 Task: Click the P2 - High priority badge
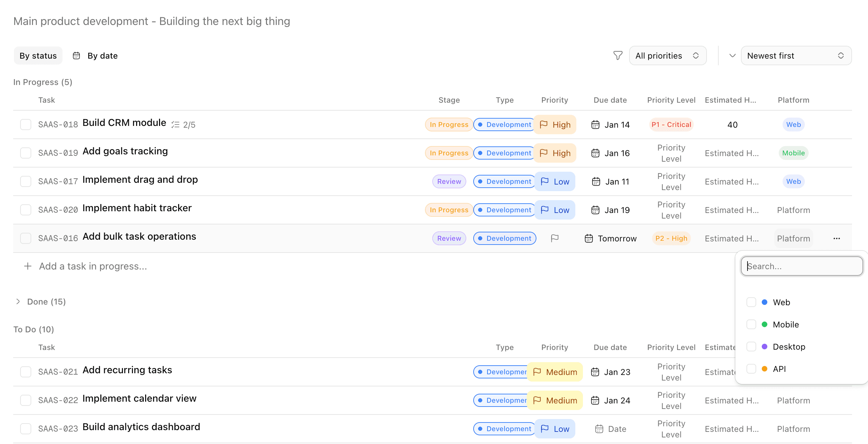671,238
